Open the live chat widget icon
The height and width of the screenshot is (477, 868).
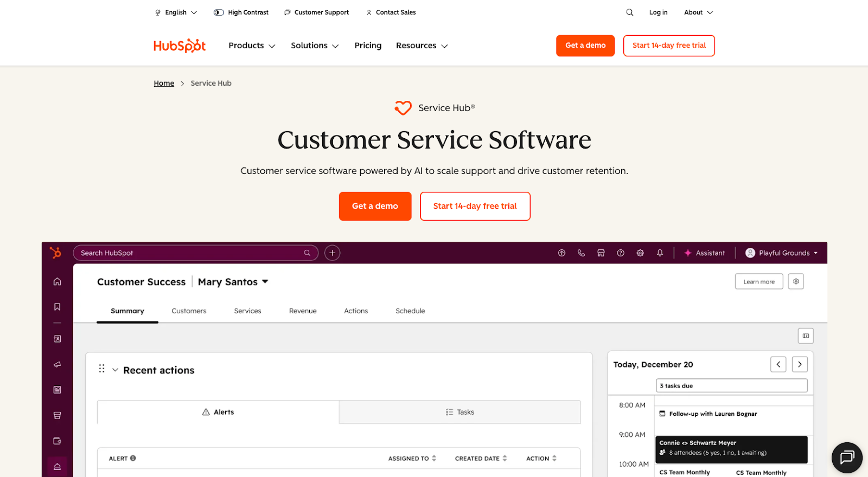(847, 457)
